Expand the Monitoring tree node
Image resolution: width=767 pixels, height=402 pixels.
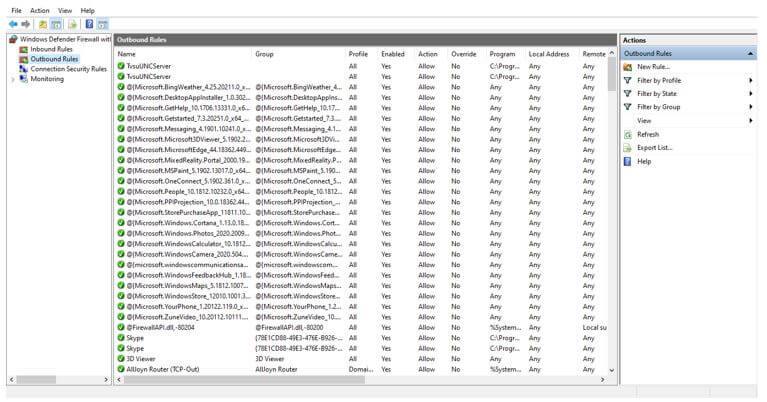point(13,79)
